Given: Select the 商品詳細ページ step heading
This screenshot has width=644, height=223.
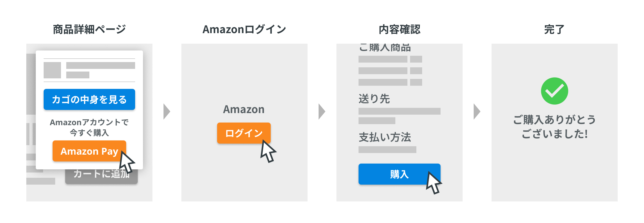Looking at the screenshot, I should 89,29.
